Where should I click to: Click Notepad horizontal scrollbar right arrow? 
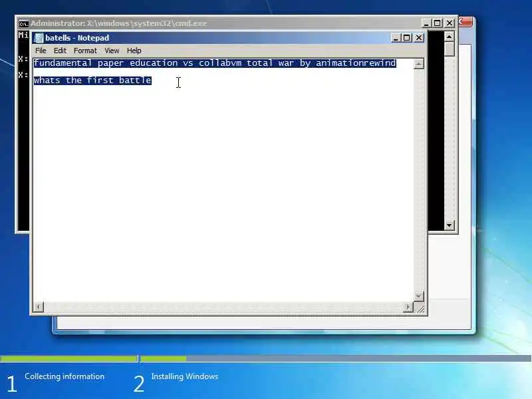(x=408, y=307)
